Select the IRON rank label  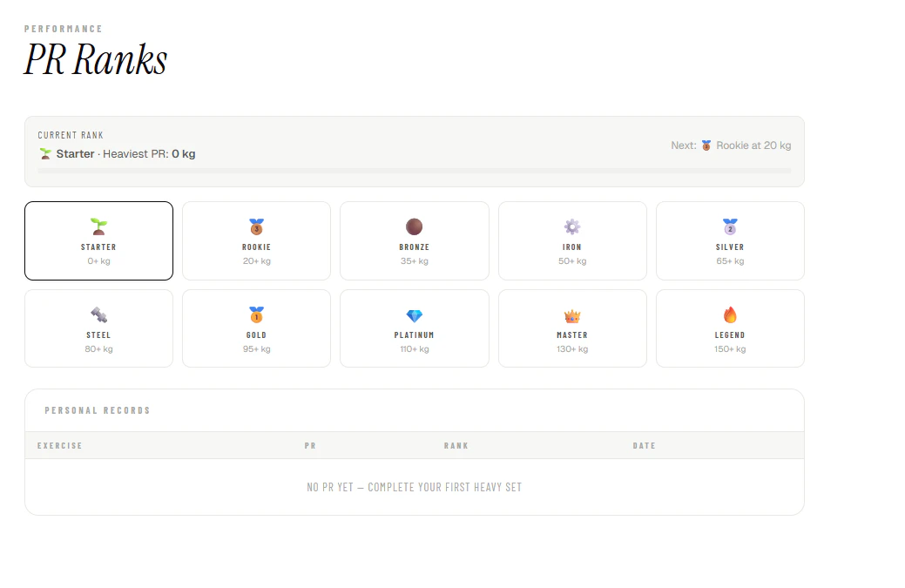(572, 247)
